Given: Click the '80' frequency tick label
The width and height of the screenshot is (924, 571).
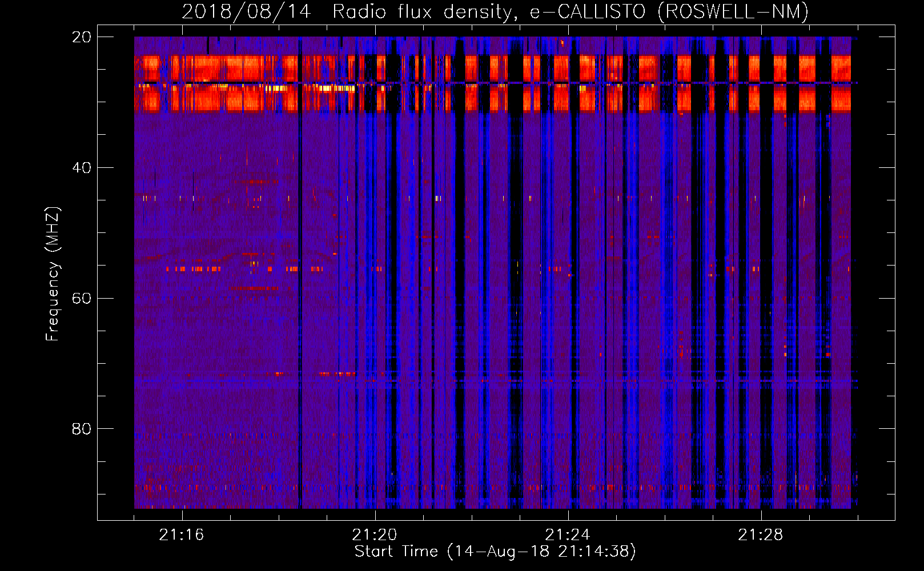Looking at the screenshot, I should (x=82, y=429).
